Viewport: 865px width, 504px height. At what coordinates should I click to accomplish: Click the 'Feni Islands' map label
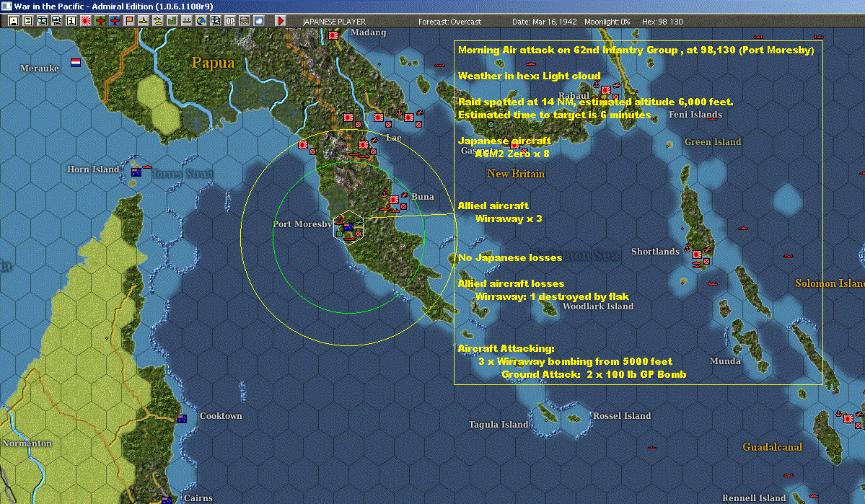coord(695,115)
